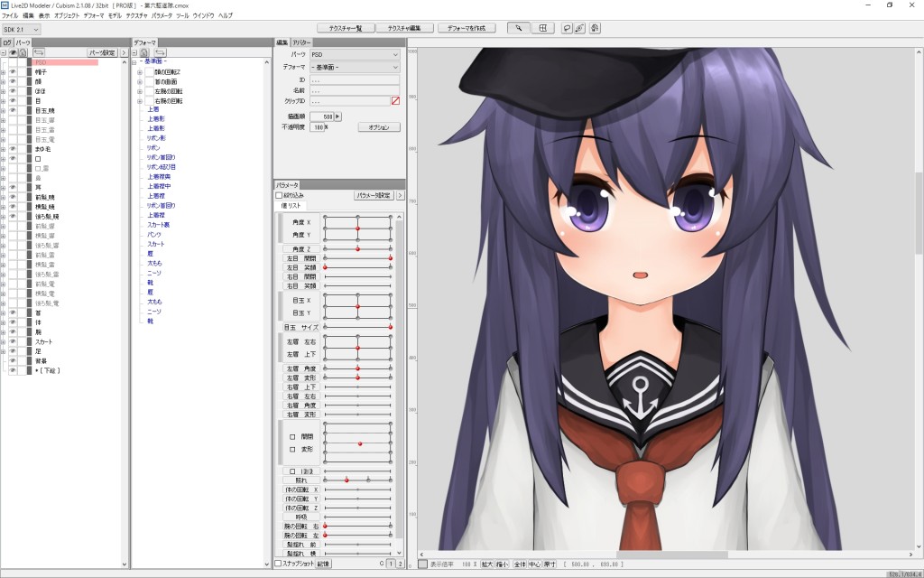Viewport: 924px width, 578px height.
Task: Enable the スナップショット checkbox
Action: tap(278, 564)
